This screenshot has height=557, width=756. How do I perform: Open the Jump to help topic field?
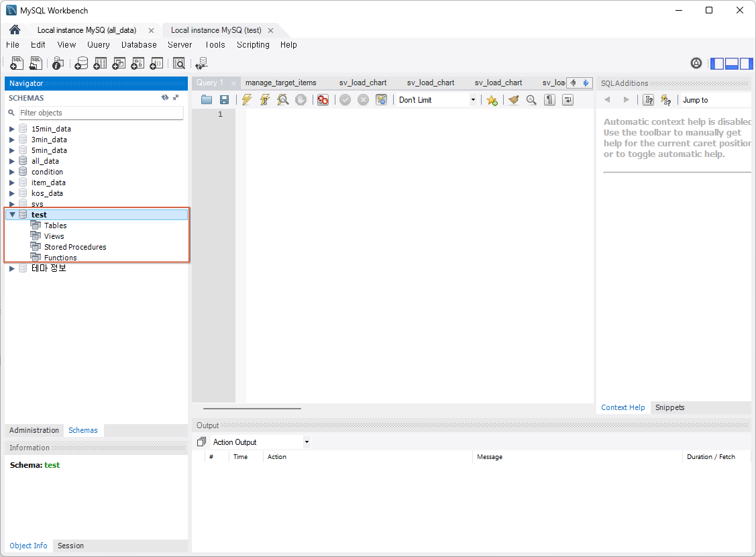pyautogui.click(x=714, y=100)
